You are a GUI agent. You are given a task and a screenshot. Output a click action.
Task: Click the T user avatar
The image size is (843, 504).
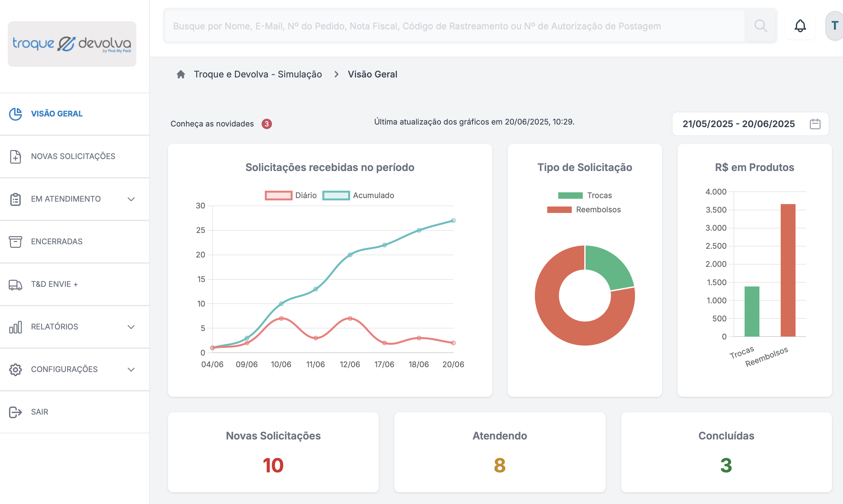pos(835,26)
